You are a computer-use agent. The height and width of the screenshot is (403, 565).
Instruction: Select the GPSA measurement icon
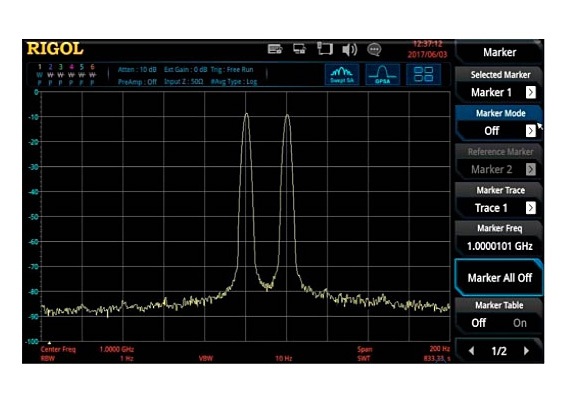coord(382,75)
